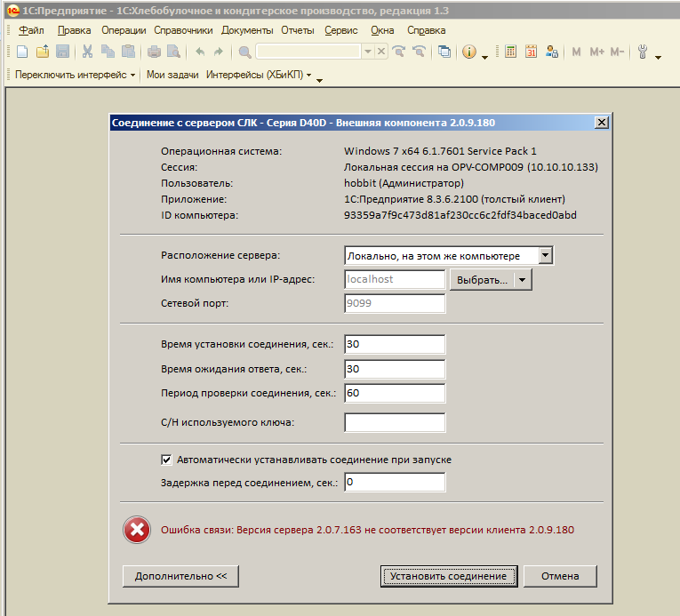Click the Copy icon in toolbar
The image size is (680, 616).
pyautogui.click(x=108, y=52)
